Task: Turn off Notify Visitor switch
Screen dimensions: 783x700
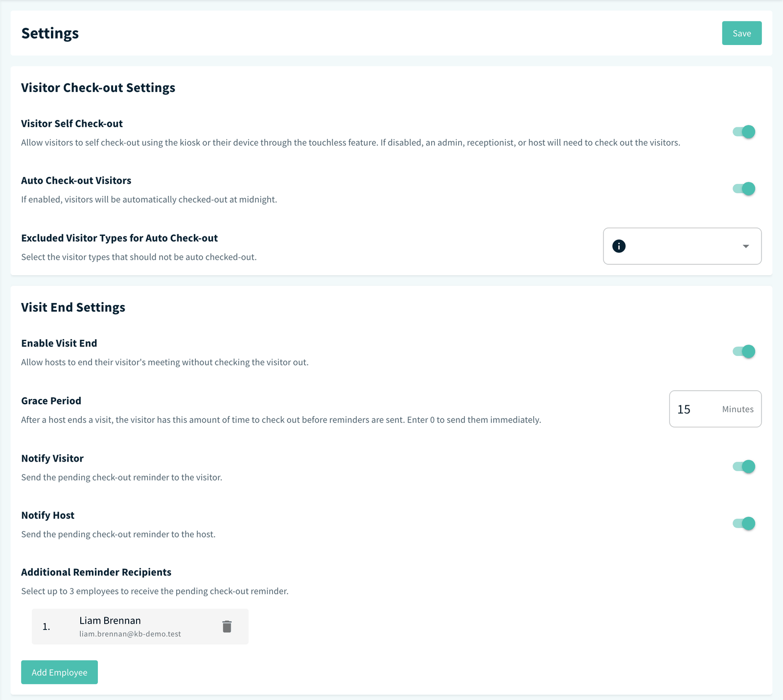Action: (x=744, y=467)
